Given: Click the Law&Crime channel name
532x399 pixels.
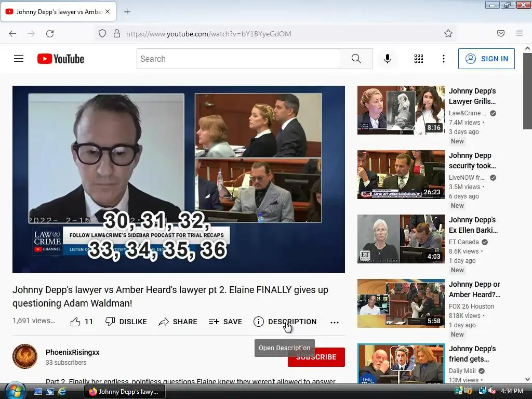Looking at the screenshot, I should 468,113.
